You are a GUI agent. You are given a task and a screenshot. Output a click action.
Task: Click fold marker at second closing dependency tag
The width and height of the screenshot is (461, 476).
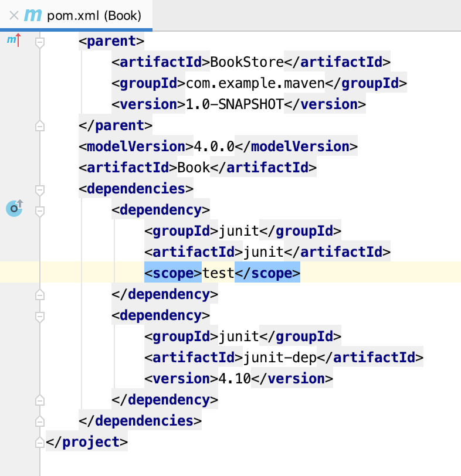pyautogui.click(x=40, y=400)
